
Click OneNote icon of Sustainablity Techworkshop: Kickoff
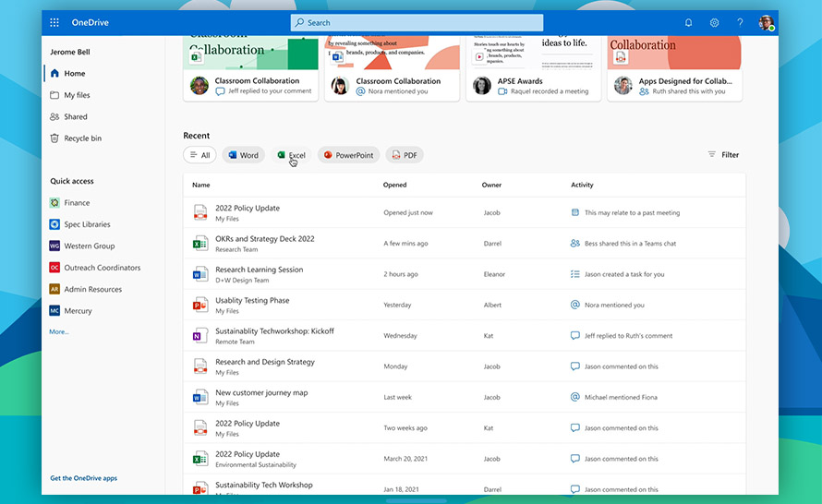tap(200, 336)
